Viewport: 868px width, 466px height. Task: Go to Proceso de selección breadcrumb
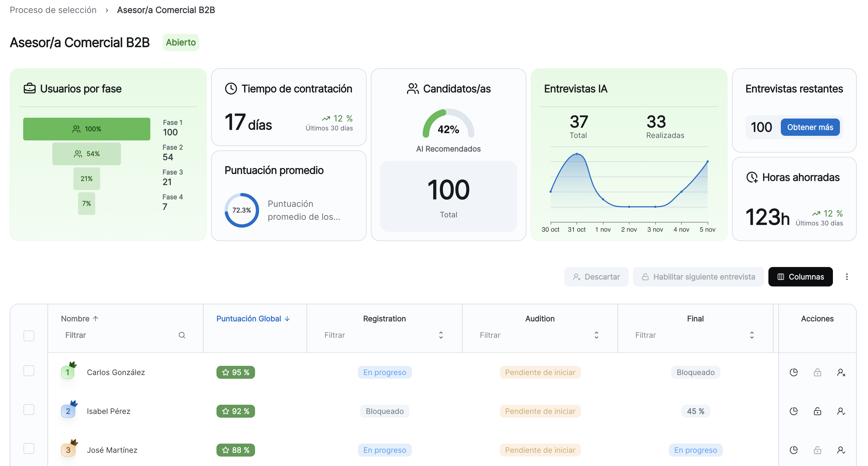53,10
